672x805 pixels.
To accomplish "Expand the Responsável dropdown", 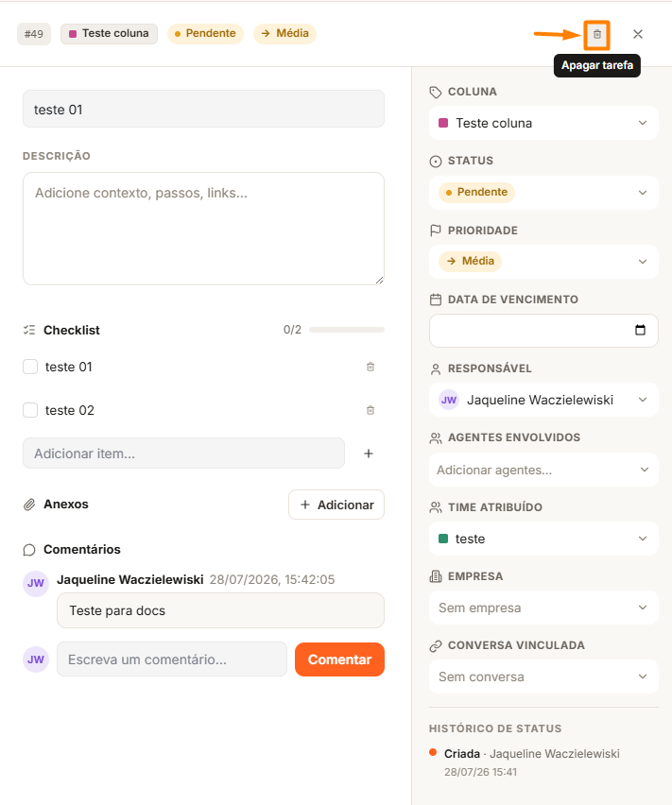I will 543,400.
